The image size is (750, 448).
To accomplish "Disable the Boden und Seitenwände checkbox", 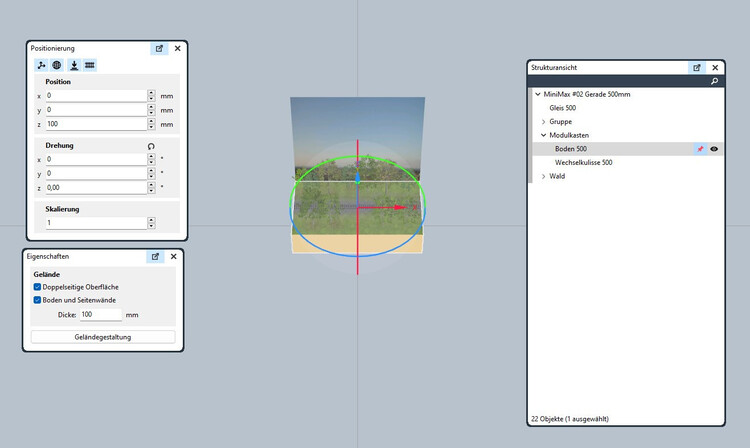I will point(38,300).
